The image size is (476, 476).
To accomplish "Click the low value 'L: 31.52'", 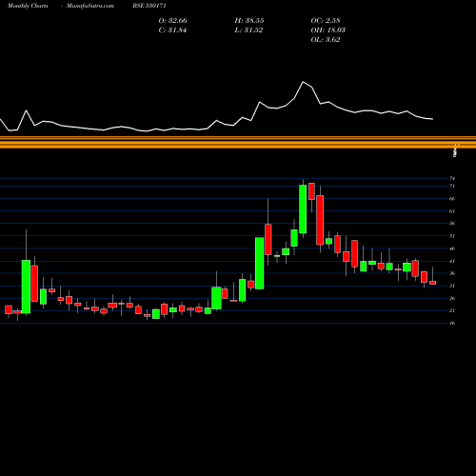I will (x=248, y=30).
